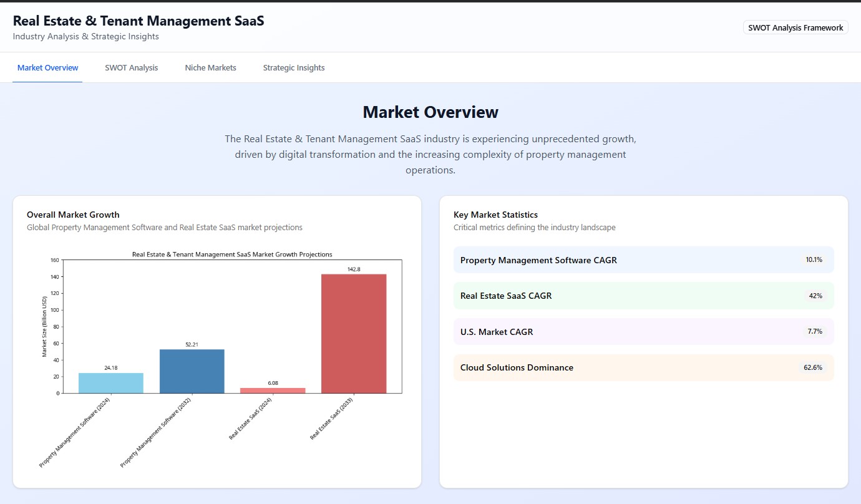
Task: Click the small pink 6.08 bar
Action: pyautogui.click(x=273, y=390)
